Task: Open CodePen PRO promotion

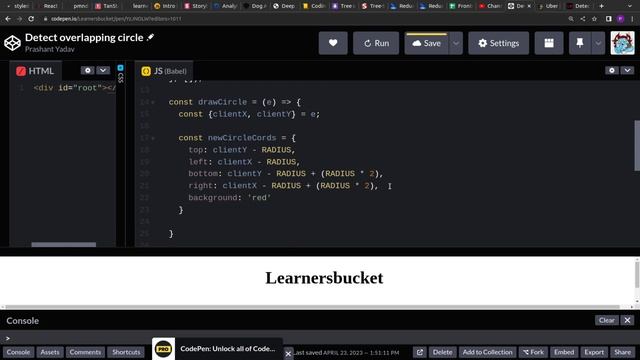Action: click(217, 349)
